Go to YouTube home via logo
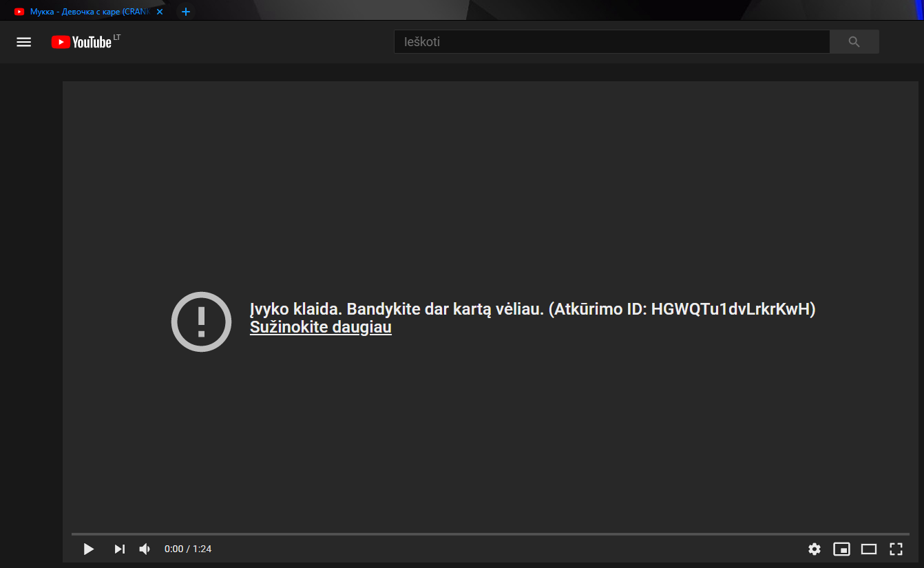The image size is (924, 568). click(x=81, y=42)
